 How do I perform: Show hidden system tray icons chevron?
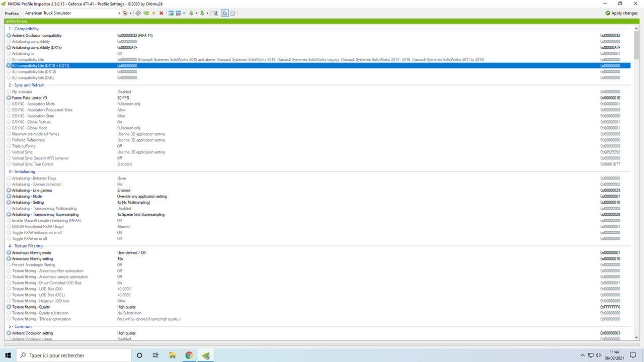[x=583, y=355]
